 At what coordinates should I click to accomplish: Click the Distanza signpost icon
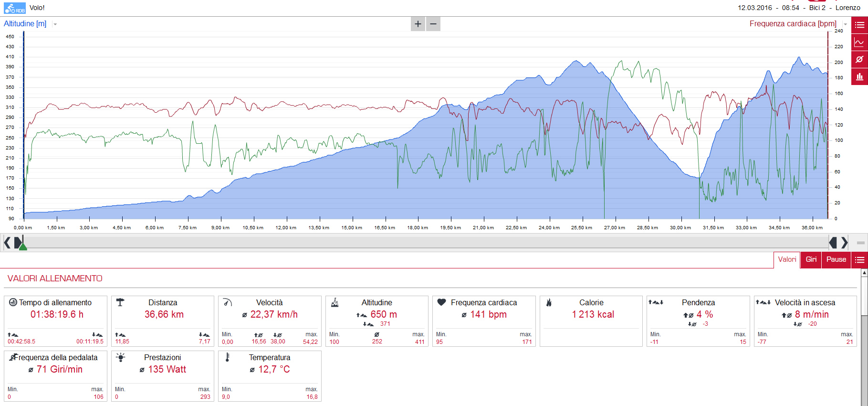[x=120, y=302]
